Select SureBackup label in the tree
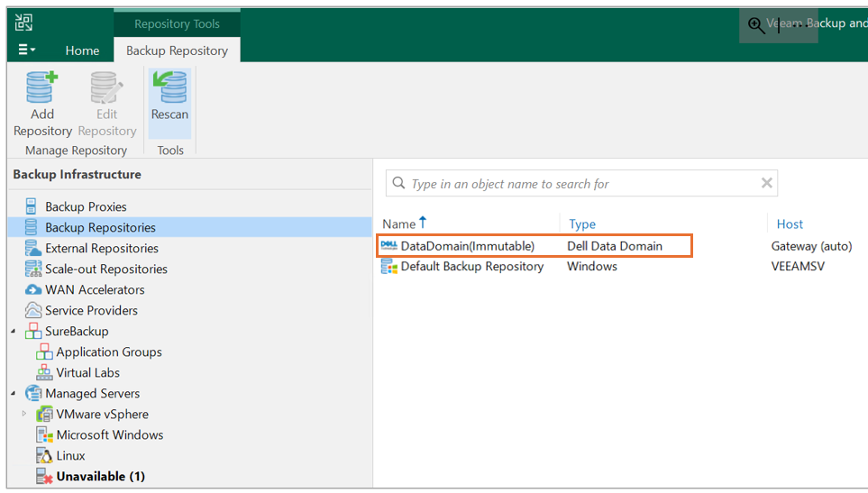Image resolution: width=868 pixels, height=493 pixels. tap(77, 332)
